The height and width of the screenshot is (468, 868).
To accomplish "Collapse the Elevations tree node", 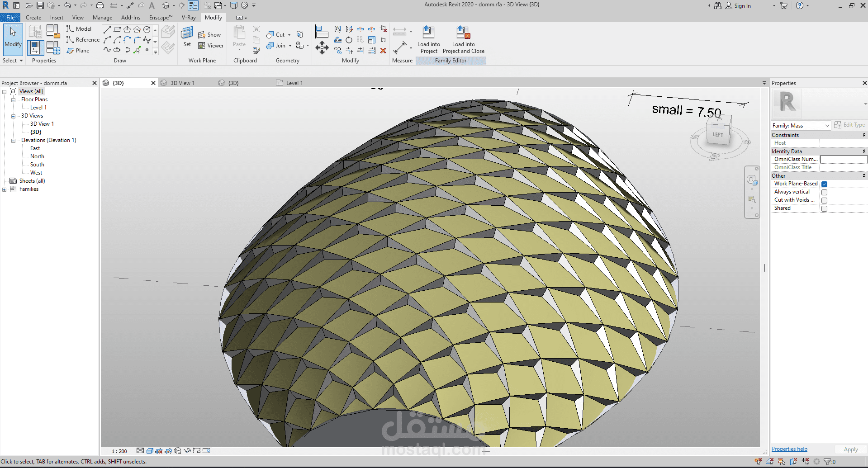I will click(x=13, y=141).
